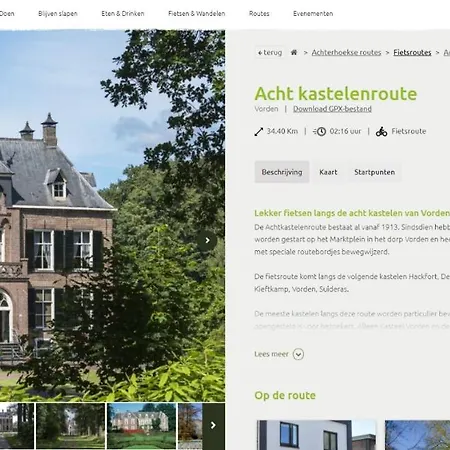
Task: Click the distance arrow icon
Action: click(x=259, y=132)
